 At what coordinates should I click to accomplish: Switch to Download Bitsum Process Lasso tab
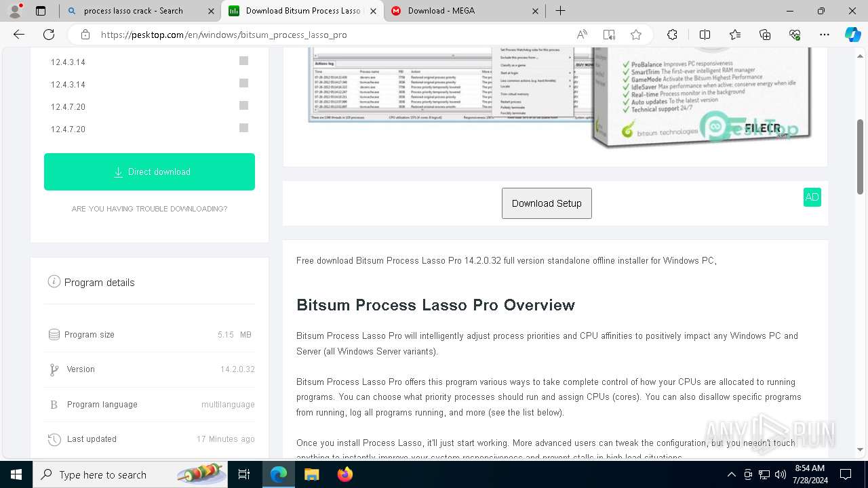302,11
